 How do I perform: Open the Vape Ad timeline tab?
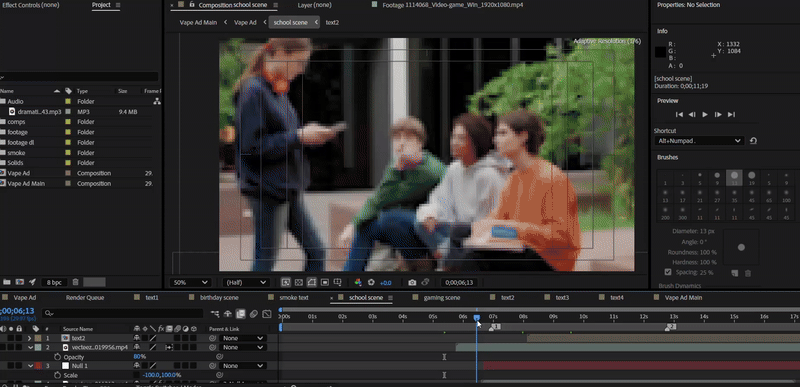tap(24, 298)
